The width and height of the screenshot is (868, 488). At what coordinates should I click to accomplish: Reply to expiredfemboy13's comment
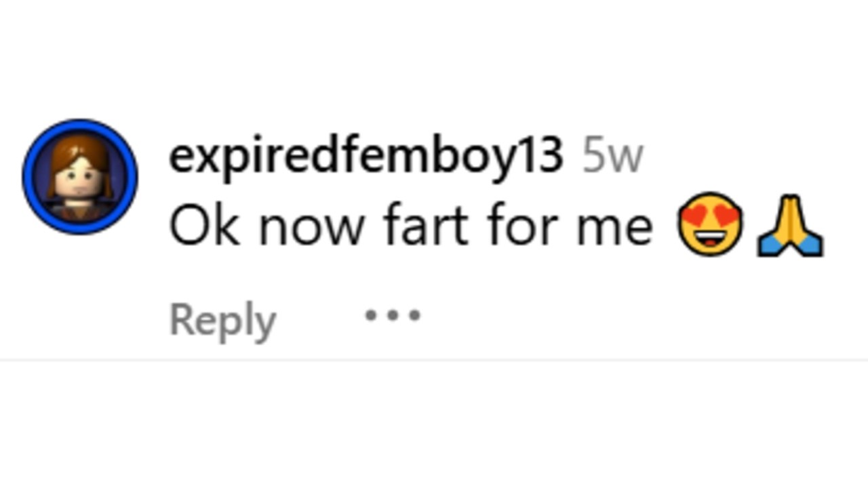click(x=222, y=320)
